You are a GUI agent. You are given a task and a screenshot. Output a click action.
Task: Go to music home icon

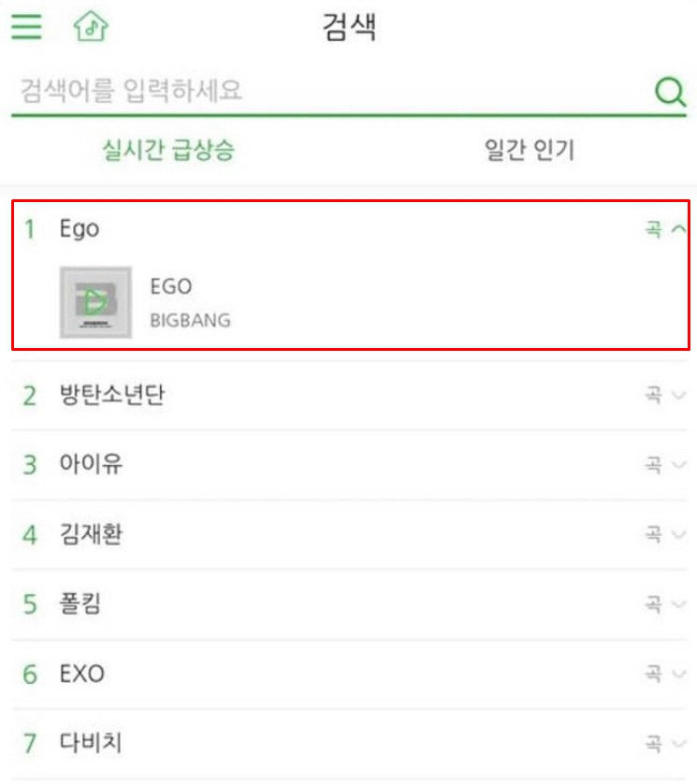click(91, 26)
